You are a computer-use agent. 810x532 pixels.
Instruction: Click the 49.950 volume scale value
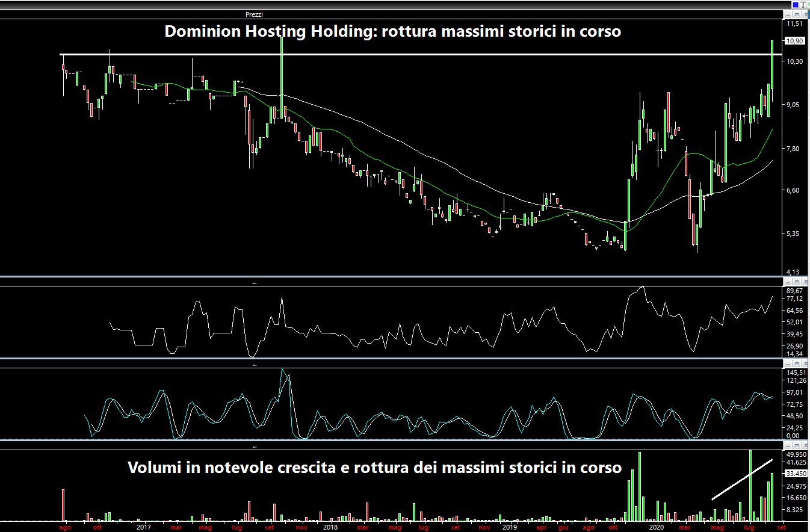795,454
